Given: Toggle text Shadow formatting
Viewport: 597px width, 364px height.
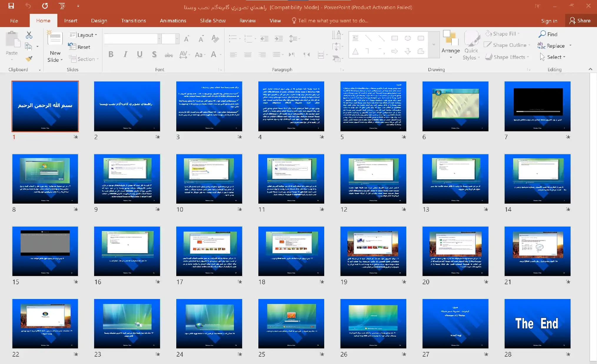Looking at the screenshot, I should coord(154,54).
